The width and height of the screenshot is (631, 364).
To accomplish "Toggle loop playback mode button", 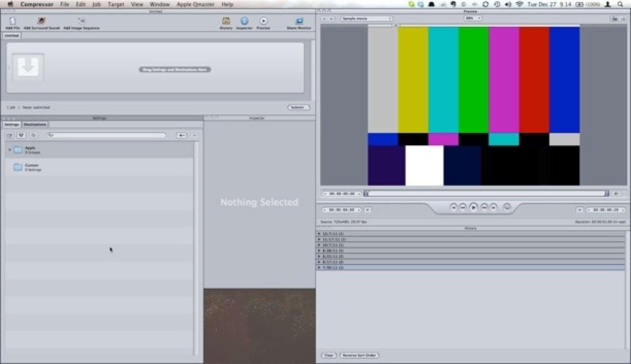I will 507,207.
